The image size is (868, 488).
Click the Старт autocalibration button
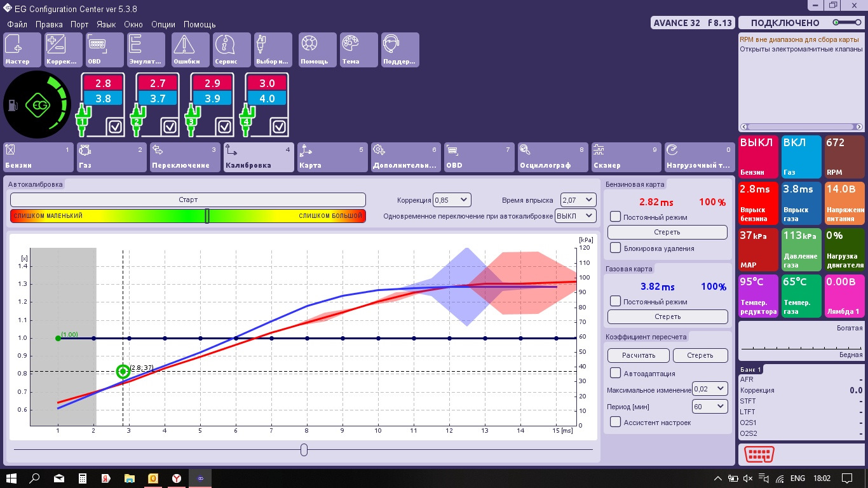tap(188, 200)
